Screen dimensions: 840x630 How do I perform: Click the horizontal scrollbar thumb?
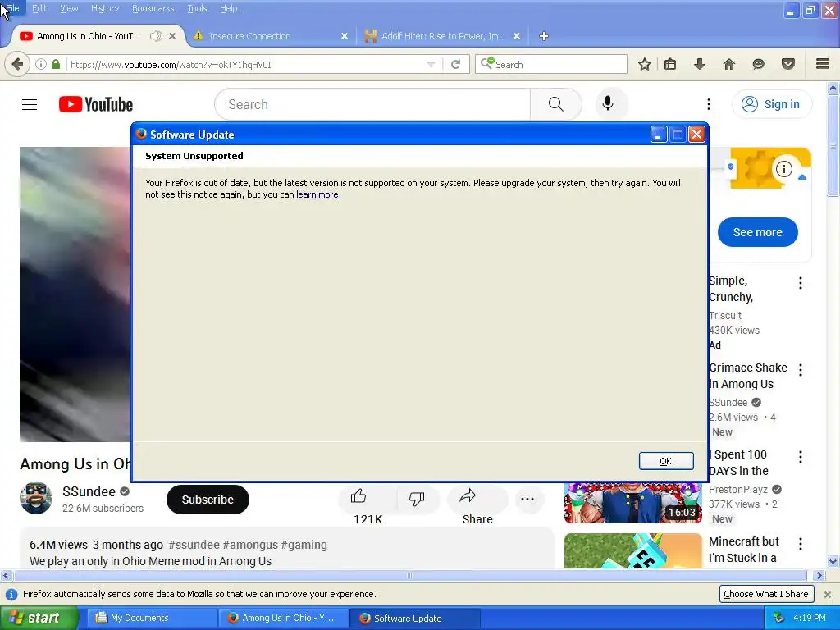tap(410, 575)
